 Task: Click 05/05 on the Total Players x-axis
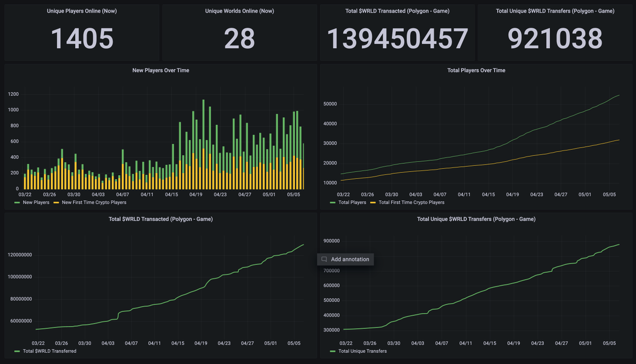click(608, 194)
